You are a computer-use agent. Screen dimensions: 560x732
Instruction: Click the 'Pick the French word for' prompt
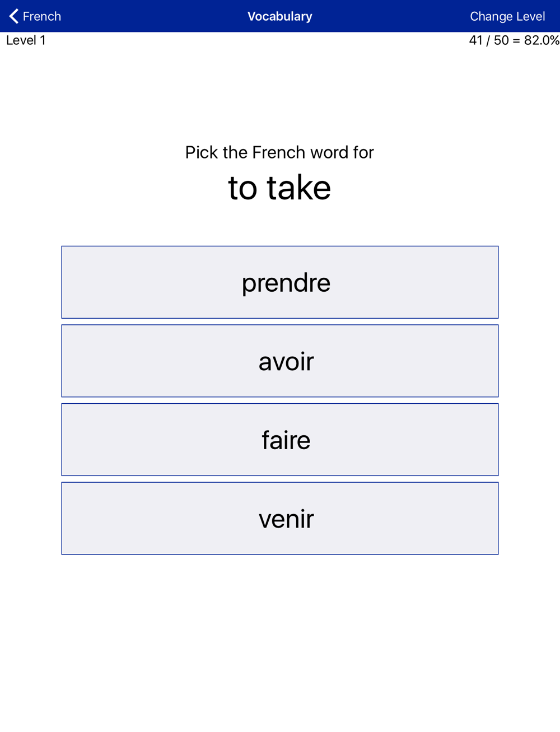pos(279,152)
